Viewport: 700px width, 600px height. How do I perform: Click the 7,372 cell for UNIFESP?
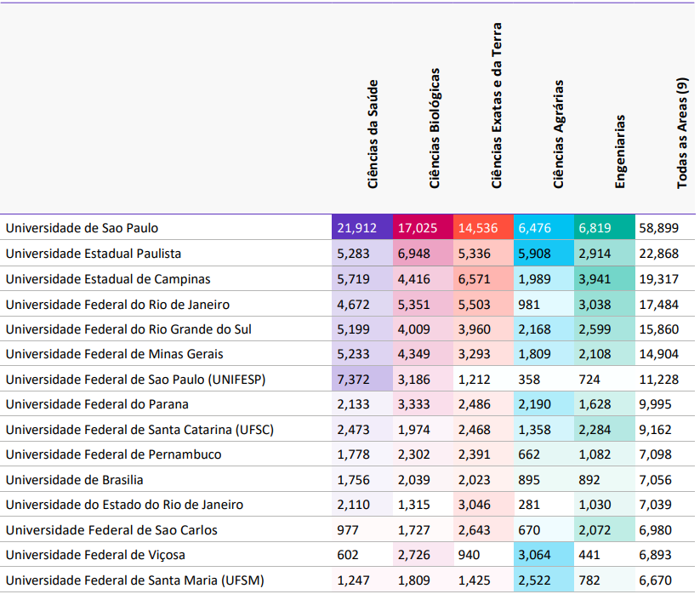click(x=362, y=379)
